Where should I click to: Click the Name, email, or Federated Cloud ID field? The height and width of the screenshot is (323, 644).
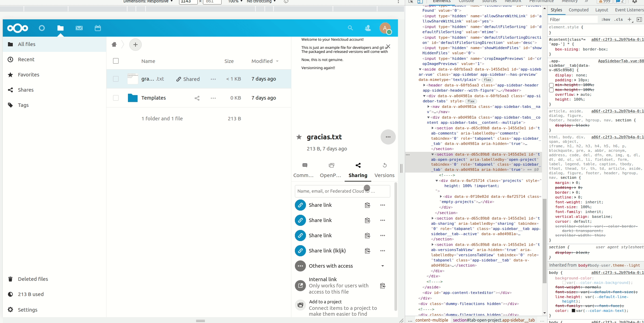pyautogui.click(x=342, y=191)
